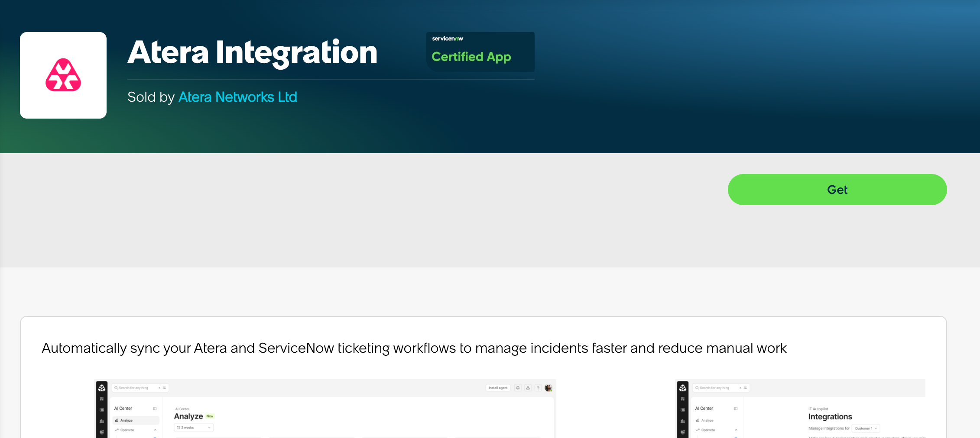
Task: Open the Atera Networks Ltd seller link
Action: (x=237, y=97)
